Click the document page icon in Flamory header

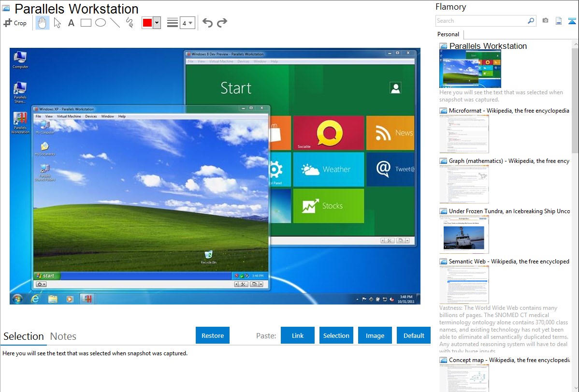tap(559, 21)
